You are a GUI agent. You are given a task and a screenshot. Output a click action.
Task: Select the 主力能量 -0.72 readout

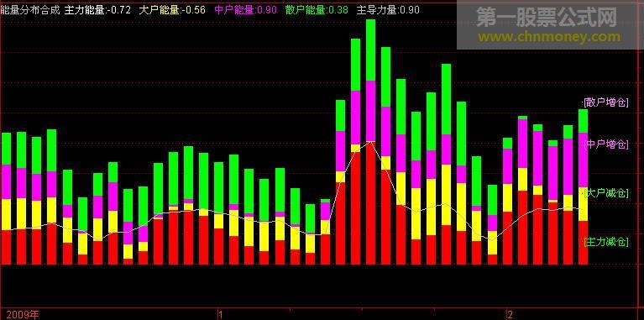97,10
